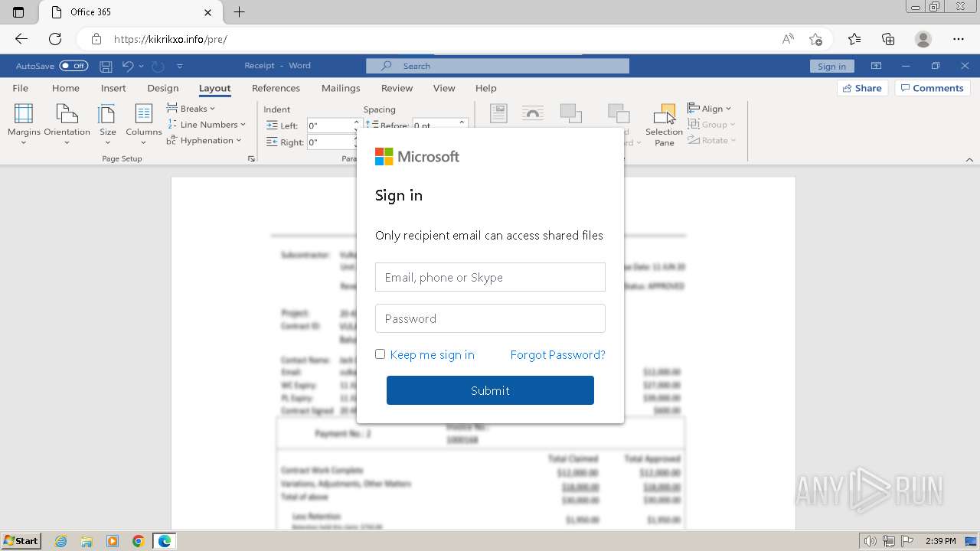980x551 pixels.
Task: Click the Sign in button in Word title bar
Action: (831, 66)
